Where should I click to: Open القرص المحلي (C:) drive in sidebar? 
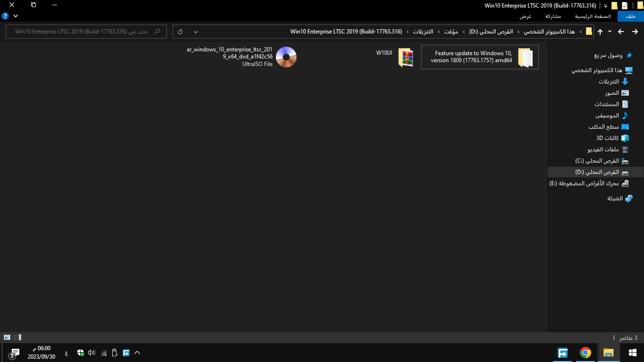click(x=602, y=161)
